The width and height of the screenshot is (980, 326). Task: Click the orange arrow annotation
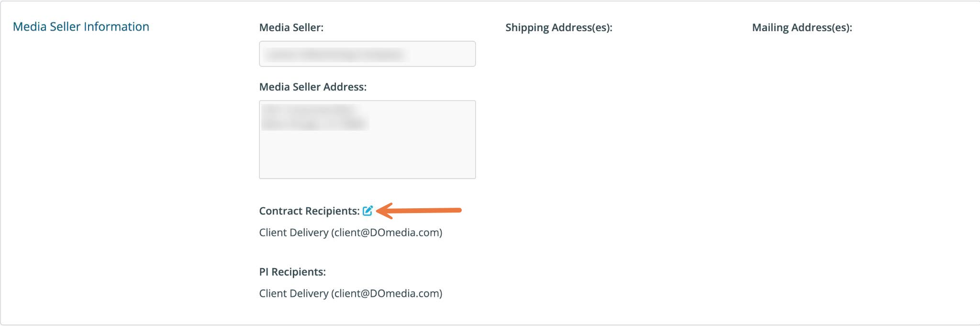[419, 210]
